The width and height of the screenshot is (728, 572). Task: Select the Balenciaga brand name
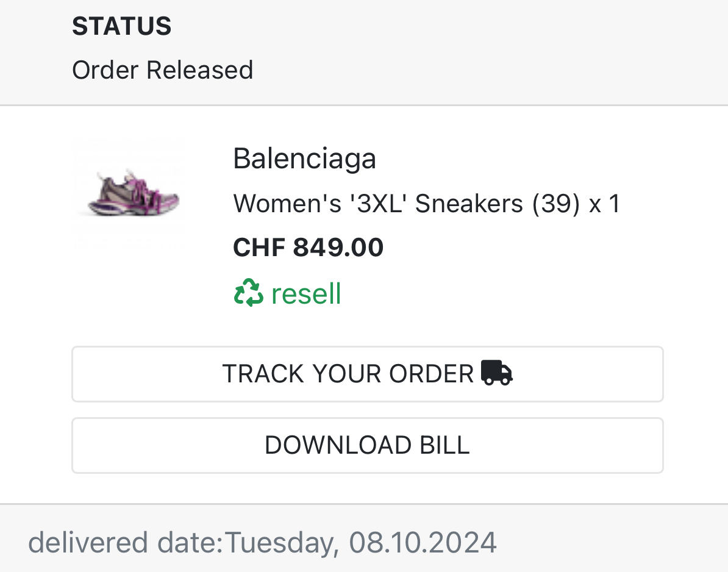pyautogui.click(x=304, y=159)
